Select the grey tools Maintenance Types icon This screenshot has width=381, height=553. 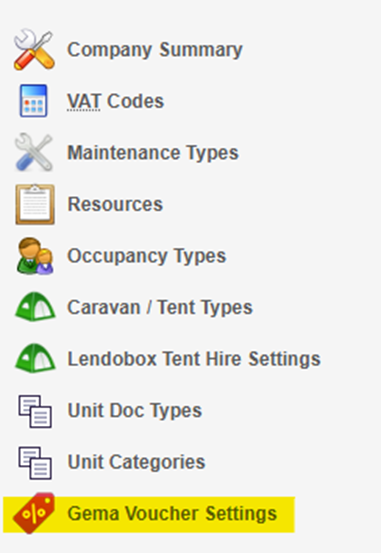(34, 152)
